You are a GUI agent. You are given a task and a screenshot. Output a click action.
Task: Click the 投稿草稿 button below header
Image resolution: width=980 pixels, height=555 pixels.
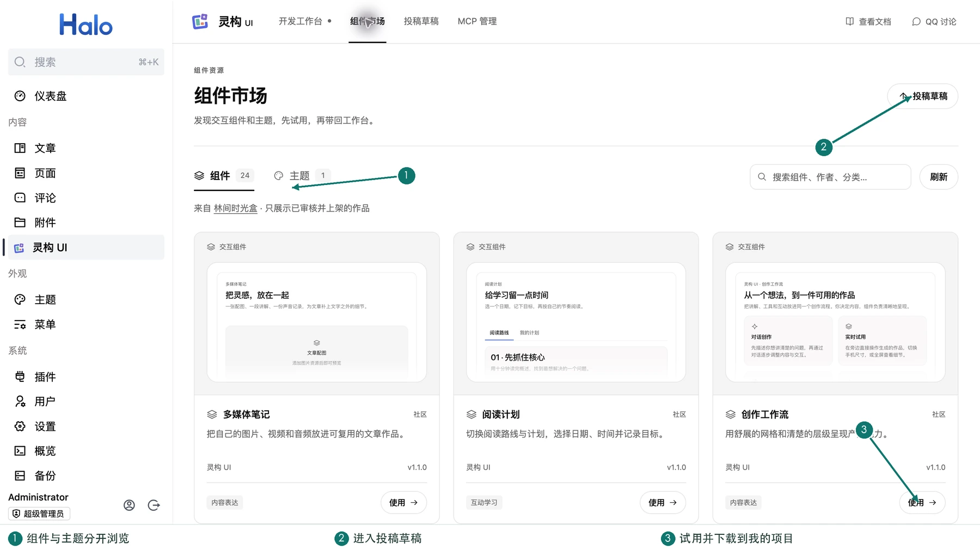coord(923,96)
